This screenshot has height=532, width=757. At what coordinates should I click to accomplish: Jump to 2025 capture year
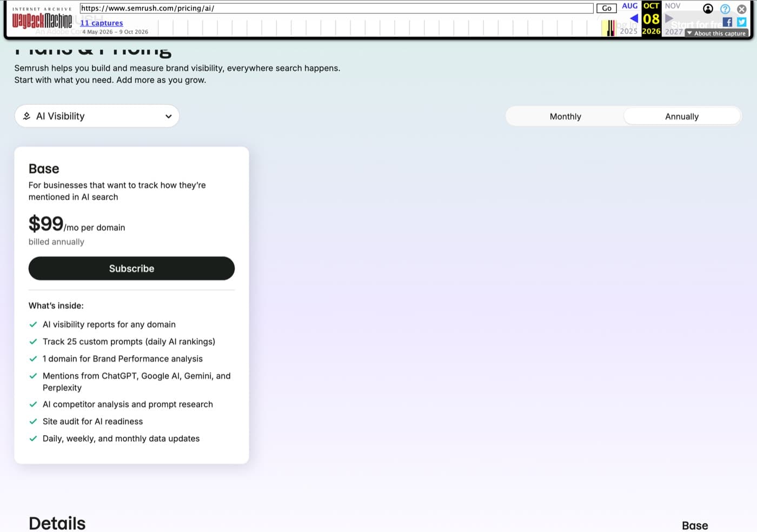[628, 31]
